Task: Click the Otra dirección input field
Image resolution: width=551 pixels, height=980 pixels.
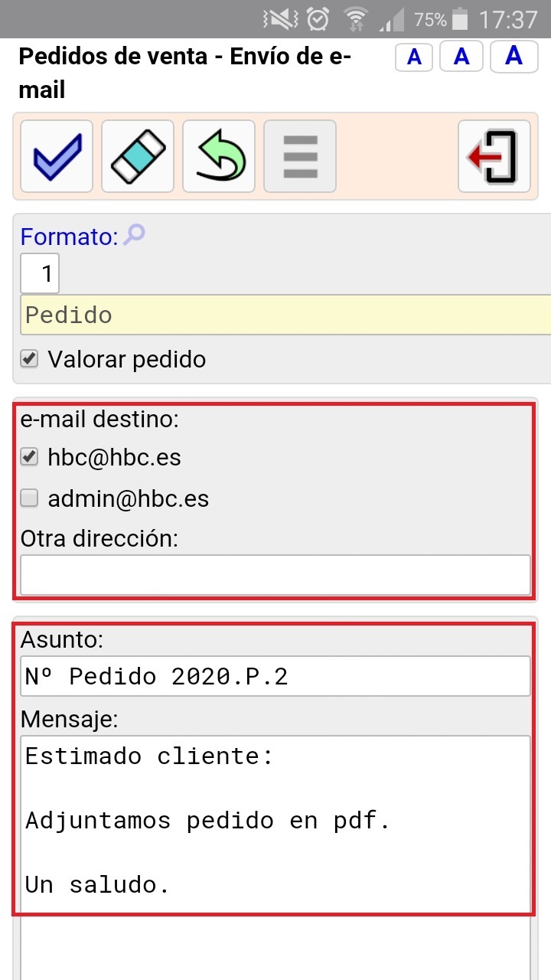Action: tap(275, 574)
